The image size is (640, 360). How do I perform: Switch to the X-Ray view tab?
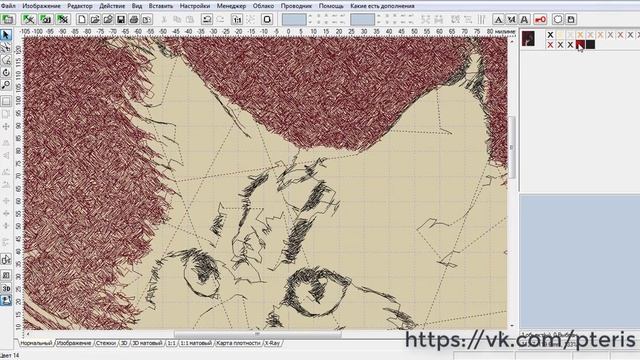click(x=272, y=343)
